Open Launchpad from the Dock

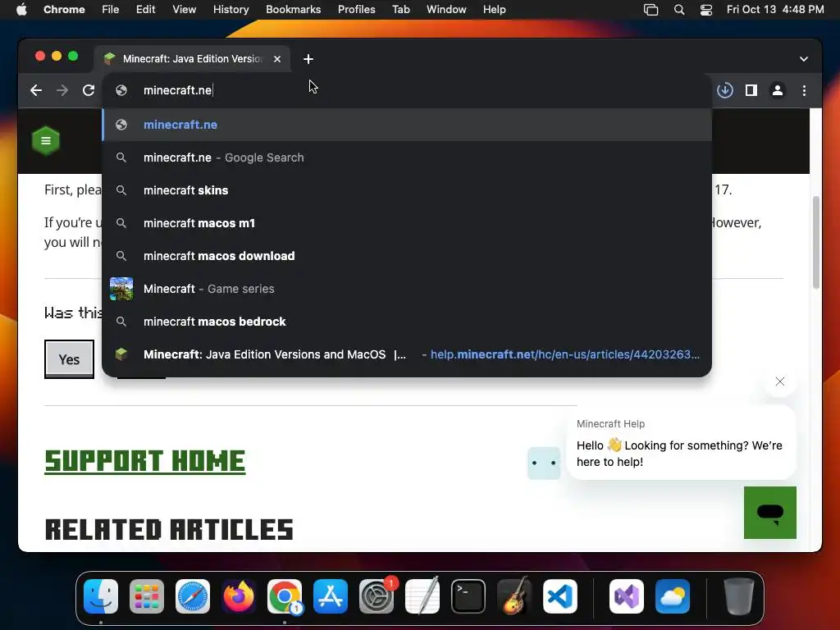(x=147, y=596)
